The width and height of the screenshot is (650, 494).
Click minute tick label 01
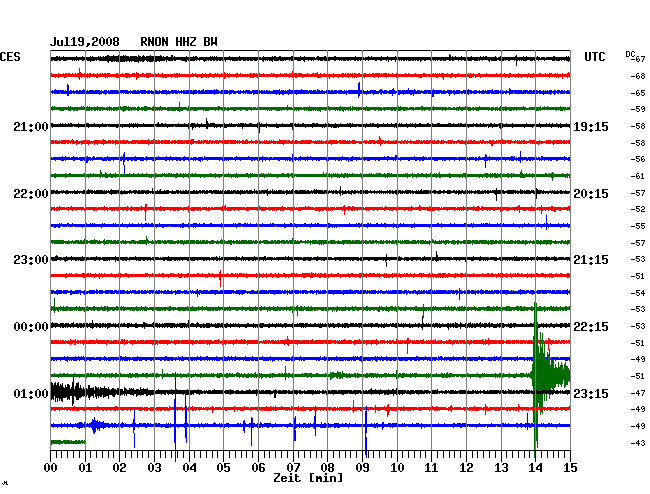(x=85, y=468)
